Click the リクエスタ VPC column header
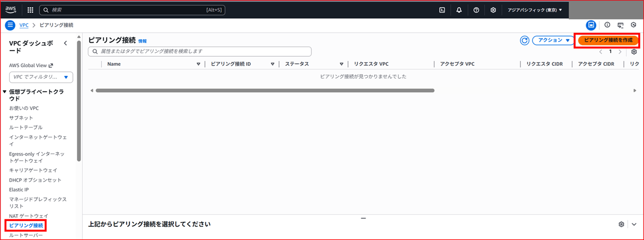Image resolution: width=644 pixels, height=240 pixels. [371, 64]
